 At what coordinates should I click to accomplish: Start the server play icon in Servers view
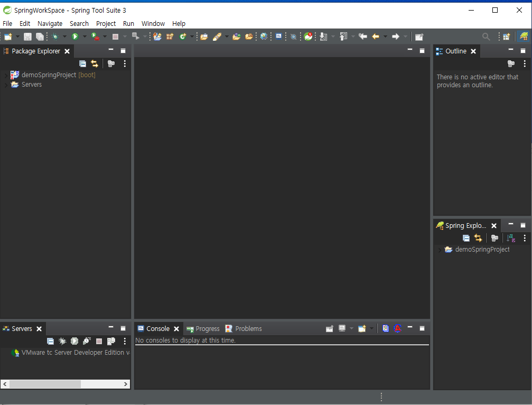(74, 341)
